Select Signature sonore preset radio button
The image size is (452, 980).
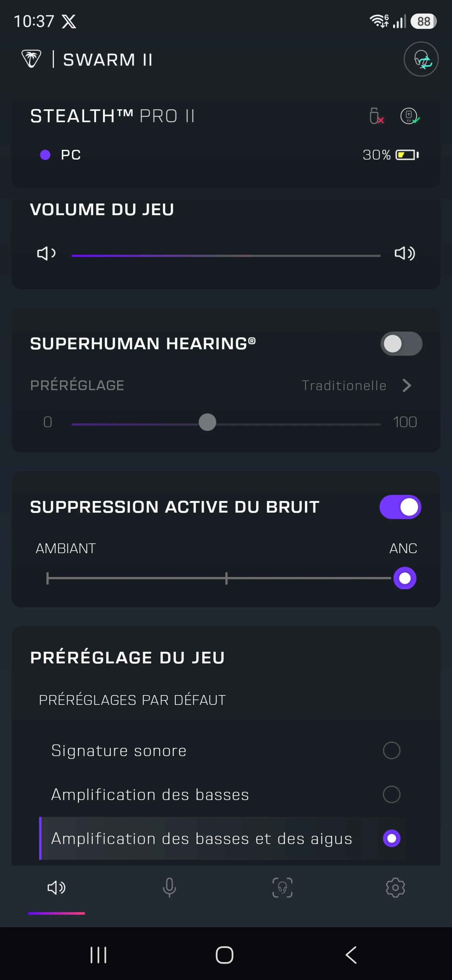[391, 750]
